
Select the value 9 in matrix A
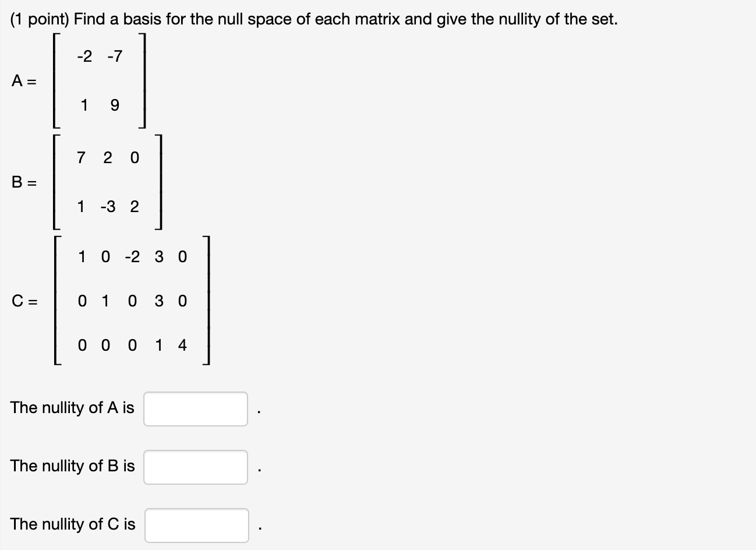tap(115, 105)
